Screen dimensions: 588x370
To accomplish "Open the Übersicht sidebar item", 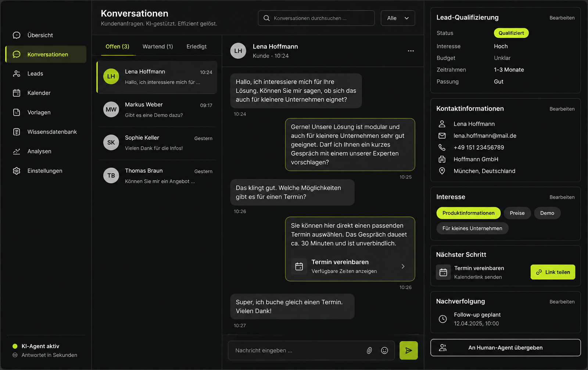I will [46, 35].
